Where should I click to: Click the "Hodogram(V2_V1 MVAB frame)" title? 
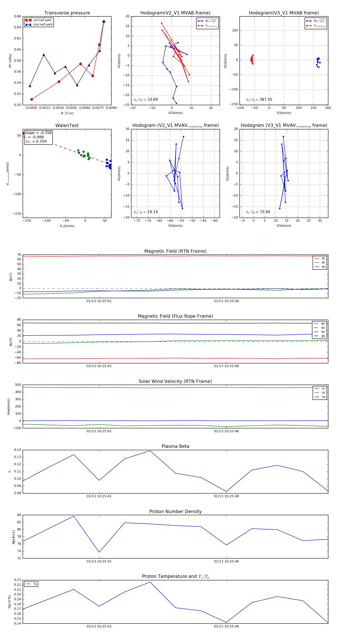pyautogui.click(x=175, y=13)
